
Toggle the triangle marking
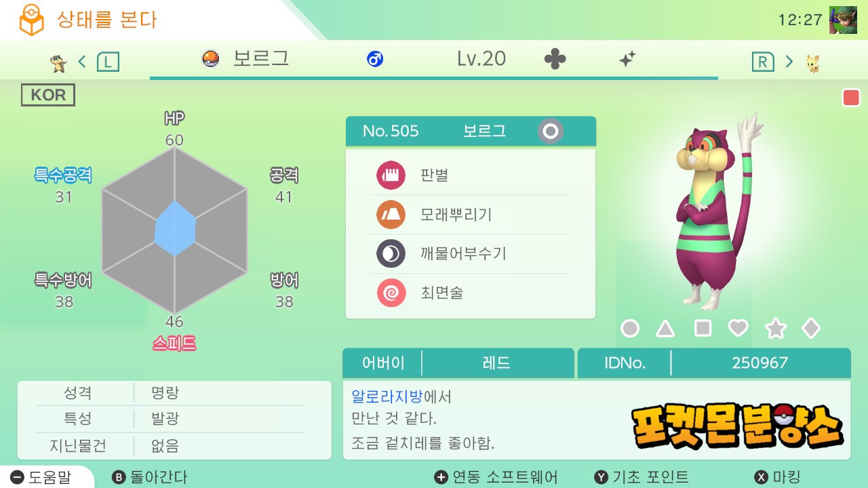click(x=665, y=329)
